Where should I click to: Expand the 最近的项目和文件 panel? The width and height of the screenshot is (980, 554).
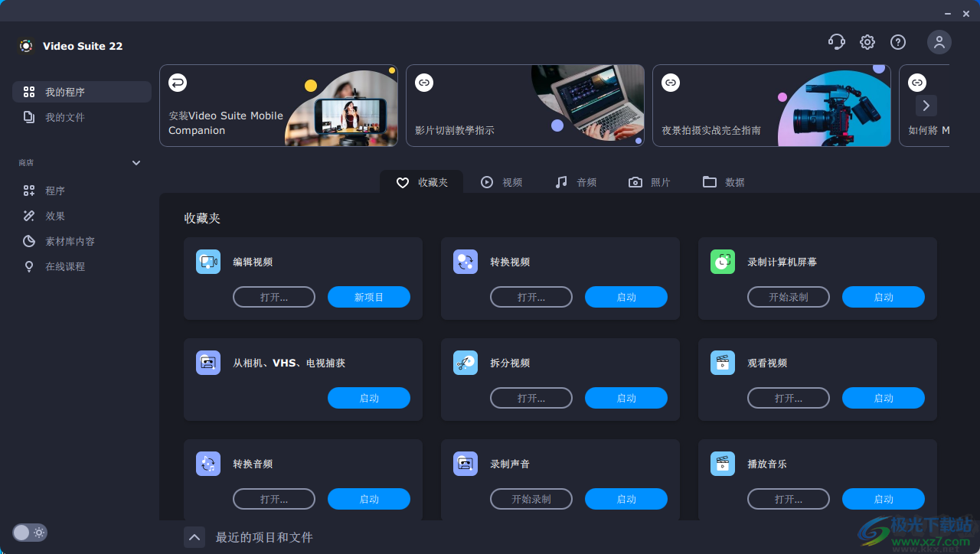(x=194, y=537)
